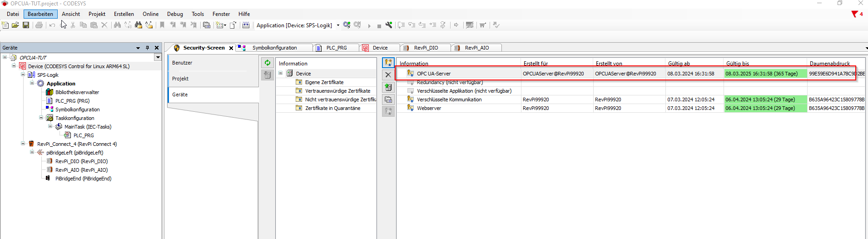This screenshot has height=239, width=868.
Task: Open the Online menu
Action: (150, 14)
